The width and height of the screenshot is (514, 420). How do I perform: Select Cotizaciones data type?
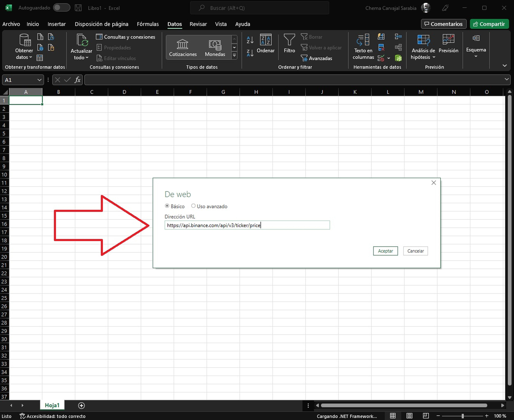183,47
